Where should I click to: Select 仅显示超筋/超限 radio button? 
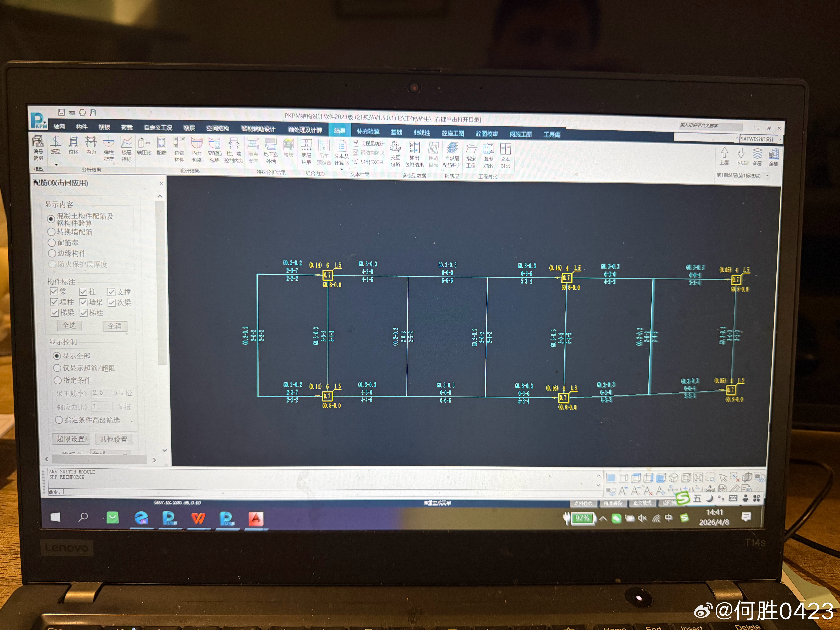(57, 368)
